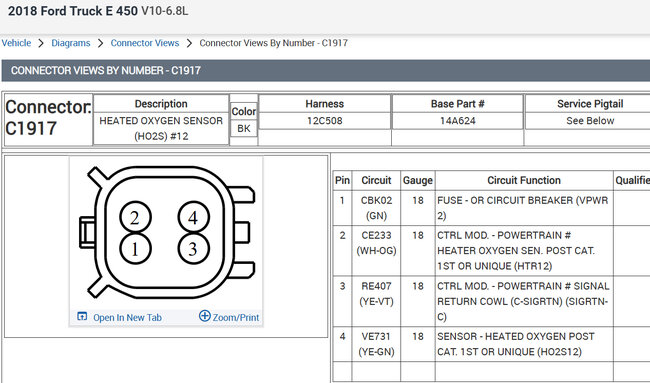Select the C1917 connector diagram image
This screenshot has height=383, width=650.
point(167,233)
